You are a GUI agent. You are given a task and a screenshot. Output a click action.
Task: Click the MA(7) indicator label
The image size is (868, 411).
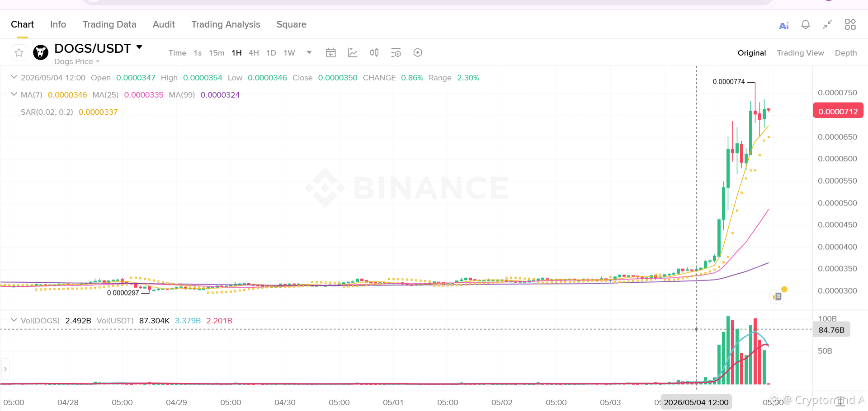[32, 95]
